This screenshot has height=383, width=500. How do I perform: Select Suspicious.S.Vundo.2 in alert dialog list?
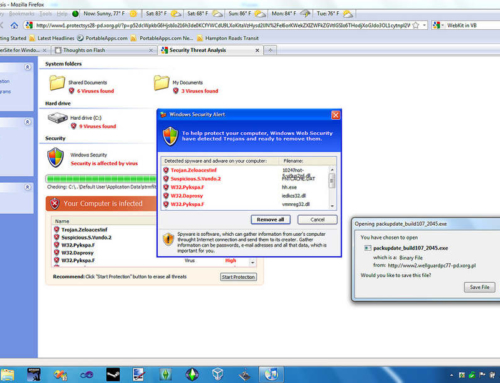coord(196,179)
